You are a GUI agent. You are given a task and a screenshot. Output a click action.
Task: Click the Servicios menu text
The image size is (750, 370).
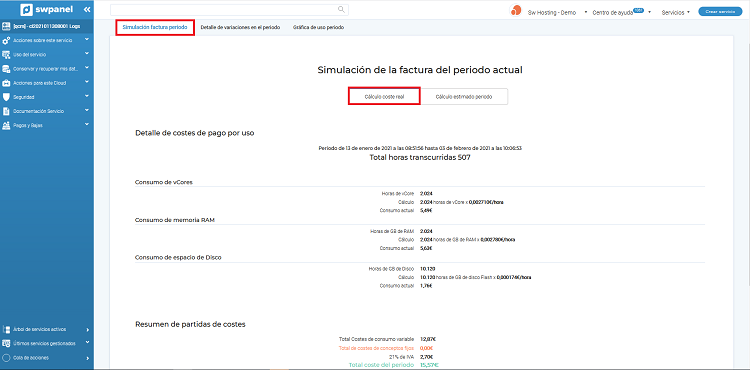pos(673,13)
